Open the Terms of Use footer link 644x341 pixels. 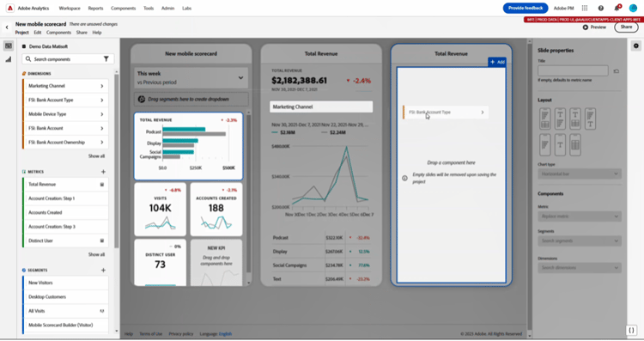click(x=151, y=334)
